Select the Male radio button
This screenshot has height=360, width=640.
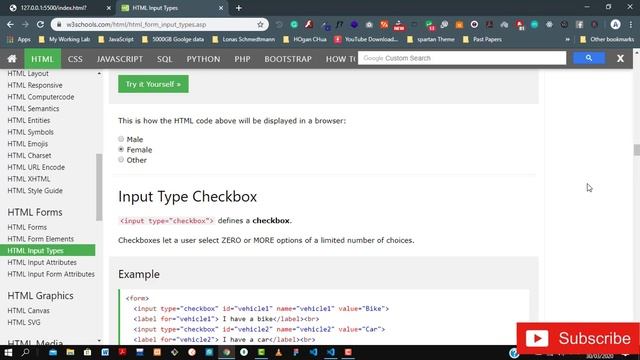tap(121, 139)
